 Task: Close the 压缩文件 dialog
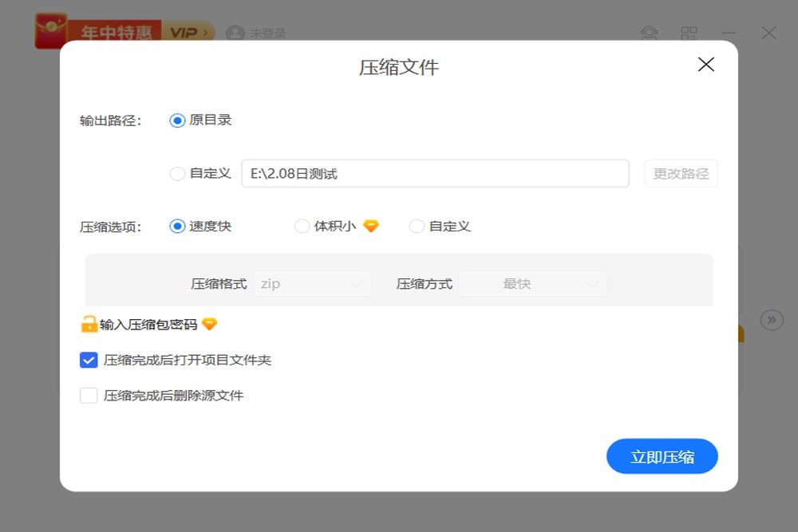click(706, 65)
